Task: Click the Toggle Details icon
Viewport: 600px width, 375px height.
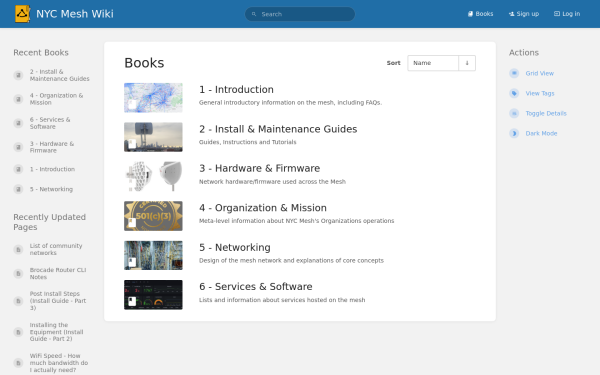Action: pyautogui.click(x=514, y=113)
